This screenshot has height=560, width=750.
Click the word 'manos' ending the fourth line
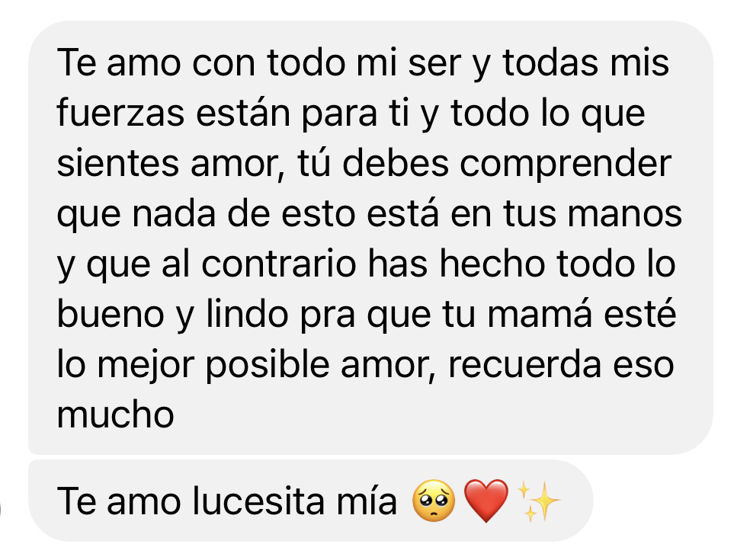point(625,214)
